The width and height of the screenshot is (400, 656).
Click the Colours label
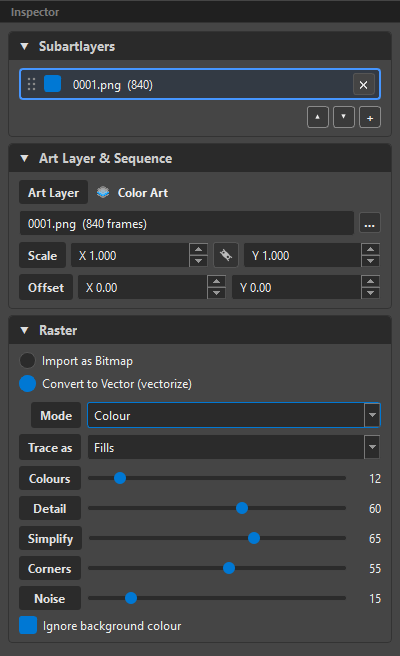[50, 478]
